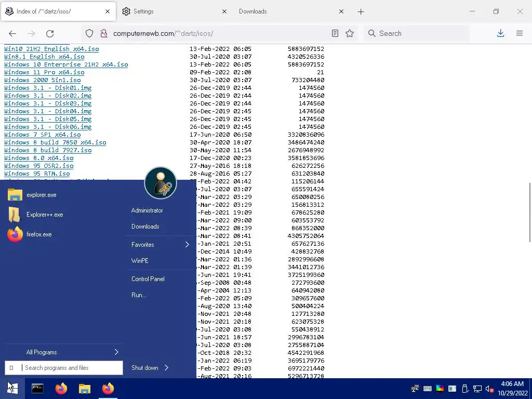Image resolution: width=532 pixels, height=399 pixels.
Task: Download Windows 10 Enterprise 21H2 x64.iso
Action: (66, 64)
